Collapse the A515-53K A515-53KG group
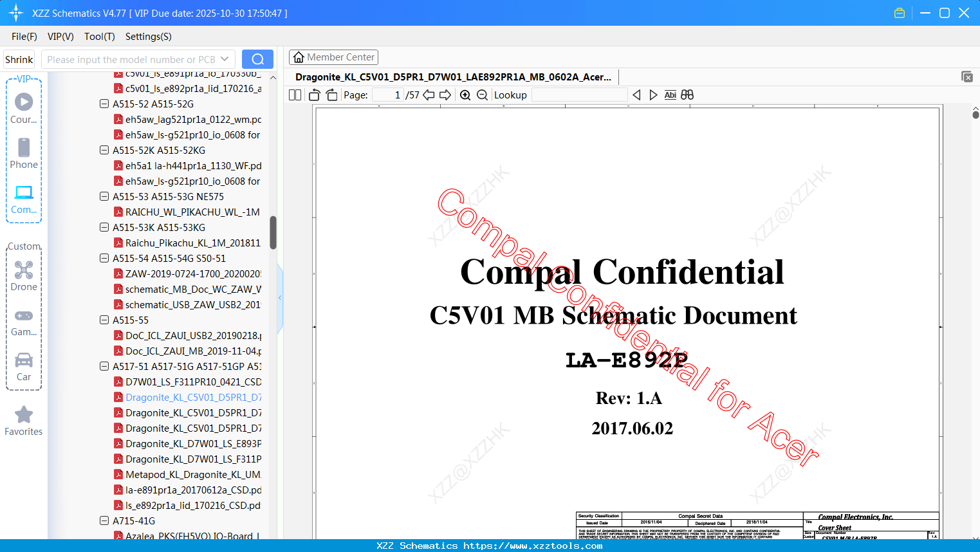Image resolution: width=980 pixels, height=552 pixels. pos(104,227)
